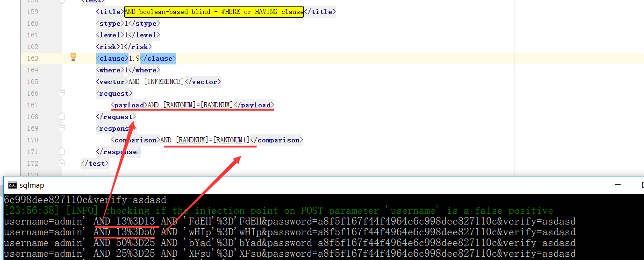Click highlighted text 'AND boolean-based blind - WHERE or HAVING clause'

tap(214, 12)
